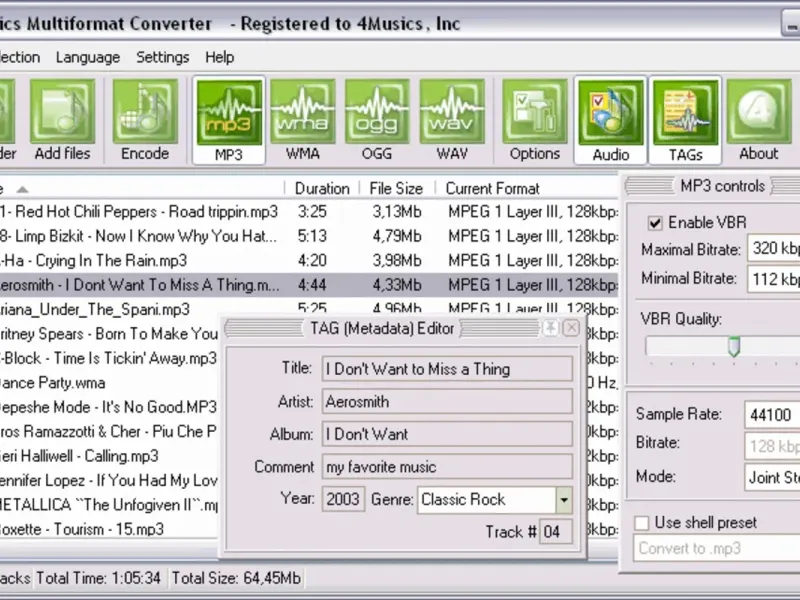Select Red Hot Chili Peppers - Road trippin.mp3
Viewport: 800px width, 600px height.
309,212
